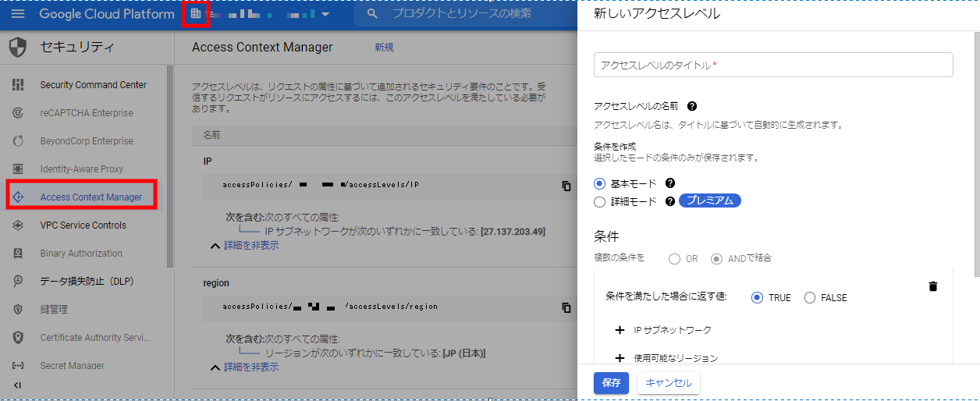Click キャンセル button
Viewport: 980px width, 401px height.
click(x=669, y=383)
